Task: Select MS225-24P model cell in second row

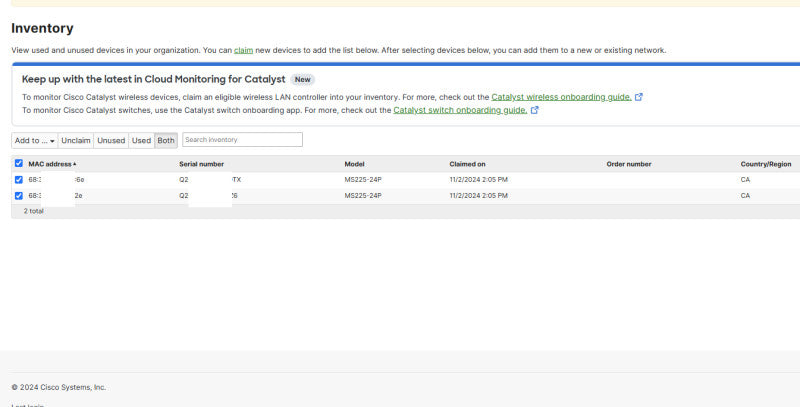Action: click(x=363, y=195)
